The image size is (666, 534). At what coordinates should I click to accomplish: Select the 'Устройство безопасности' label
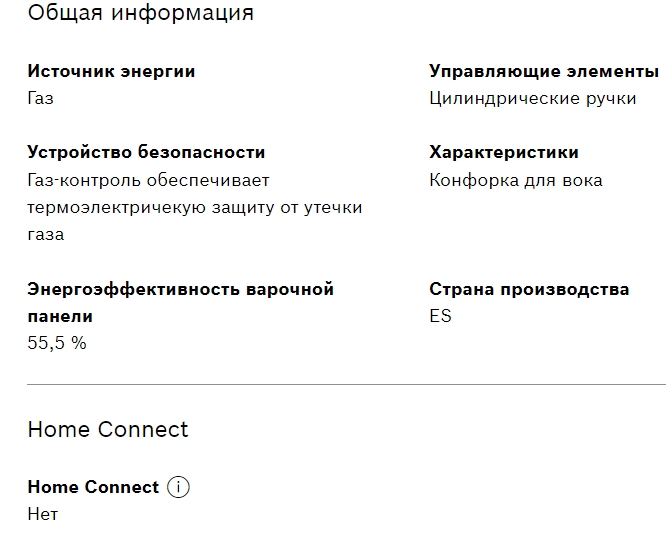click(146, 152)
